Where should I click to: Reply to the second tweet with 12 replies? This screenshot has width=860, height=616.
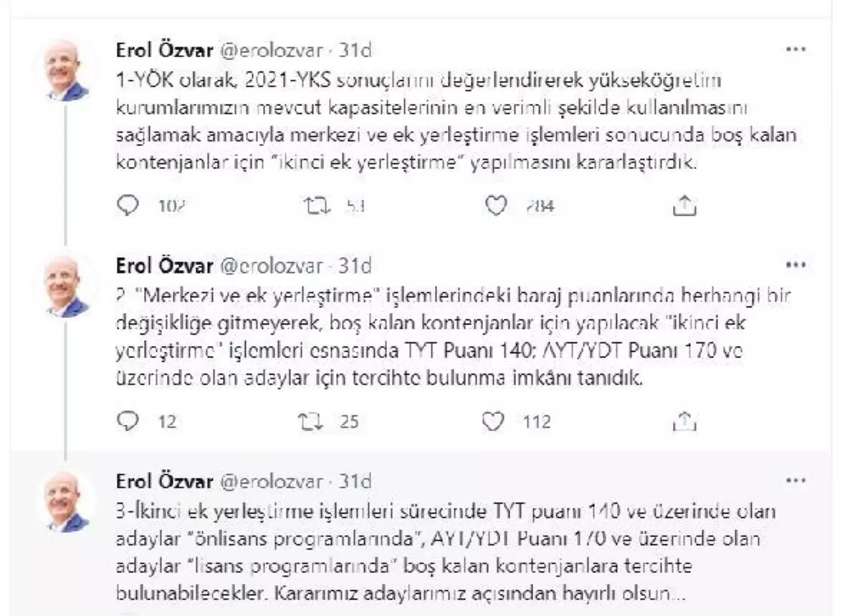(127, 421)
